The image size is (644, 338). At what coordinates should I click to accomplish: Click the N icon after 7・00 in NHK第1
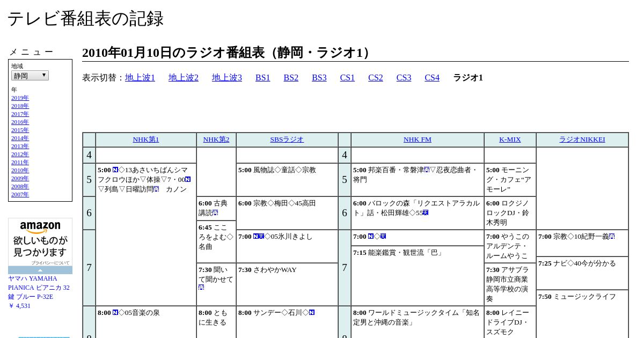click(188, 180)
